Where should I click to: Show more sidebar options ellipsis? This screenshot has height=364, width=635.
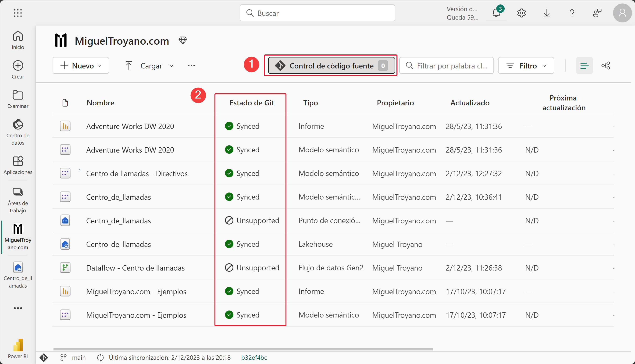18,308
